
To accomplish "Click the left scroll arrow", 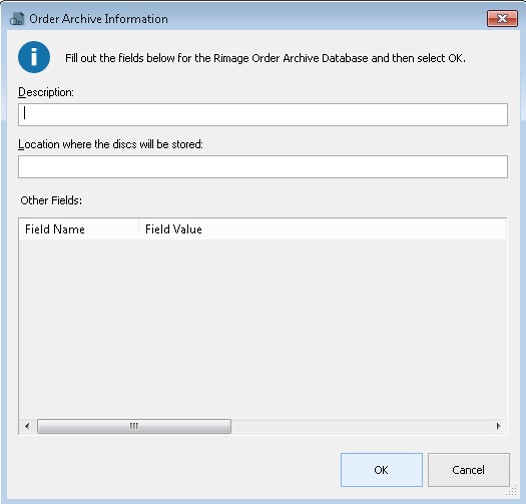I will click(27, 426).
